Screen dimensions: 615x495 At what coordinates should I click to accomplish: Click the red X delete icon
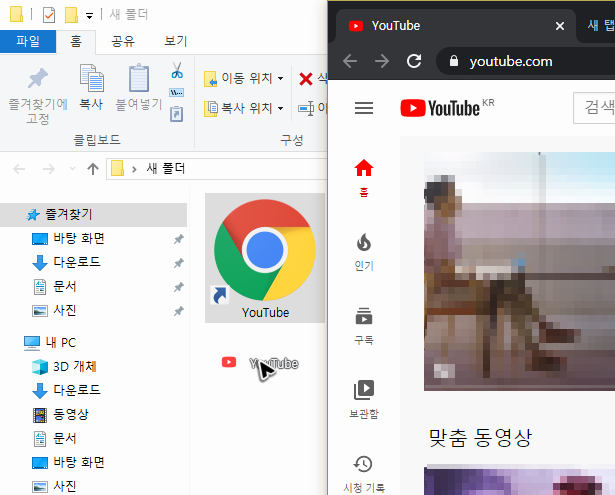(306, 79)
